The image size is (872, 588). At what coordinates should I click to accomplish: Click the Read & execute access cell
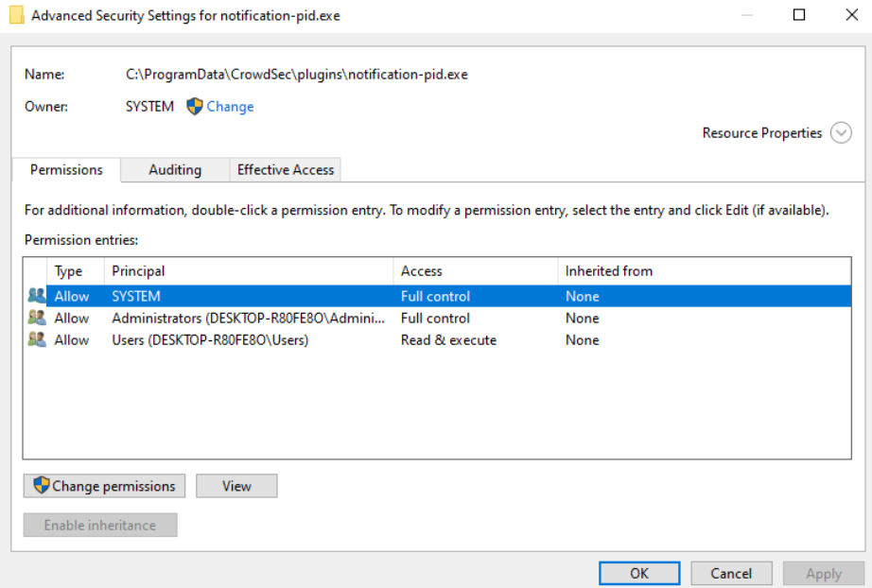point(449,339)
